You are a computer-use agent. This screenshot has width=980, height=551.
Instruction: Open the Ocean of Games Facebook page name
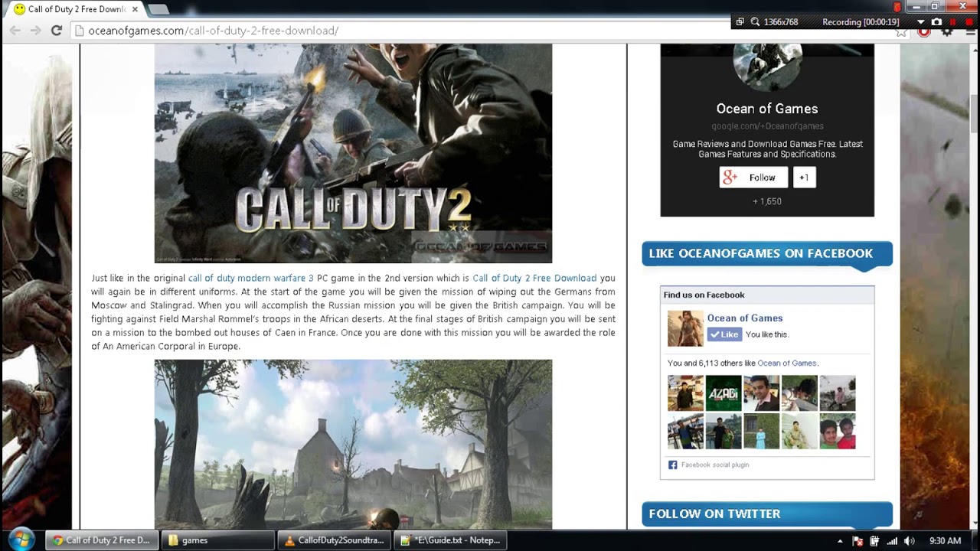coord(745,318)
